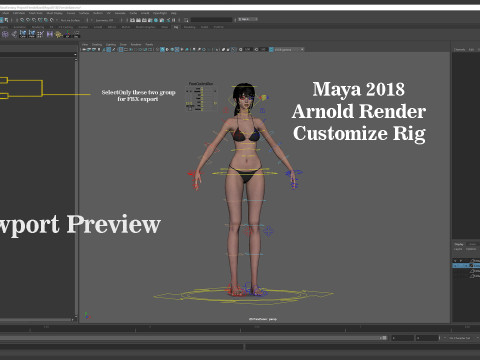Click Render current frame icon
The width and height of the screenshot is (480, 360).
[x=138, y=20]
